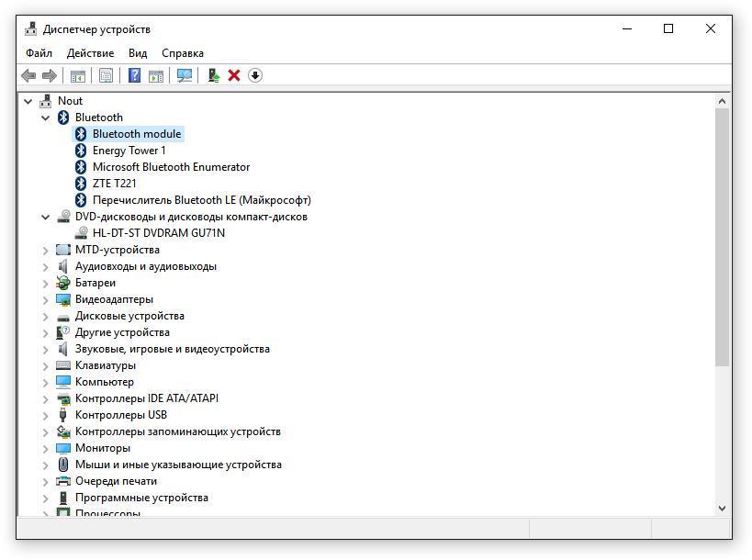752x560 pixels.
Task: Expand Контроллеры IDE ATA/ATAPI
Action: point(46,399)
